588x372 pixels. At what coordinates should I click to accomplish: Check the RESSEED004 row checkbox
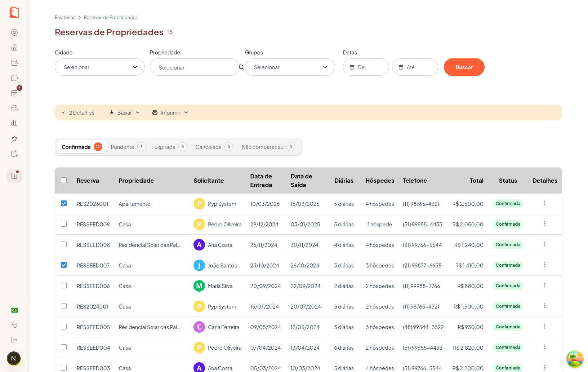[x=64, y=347]
